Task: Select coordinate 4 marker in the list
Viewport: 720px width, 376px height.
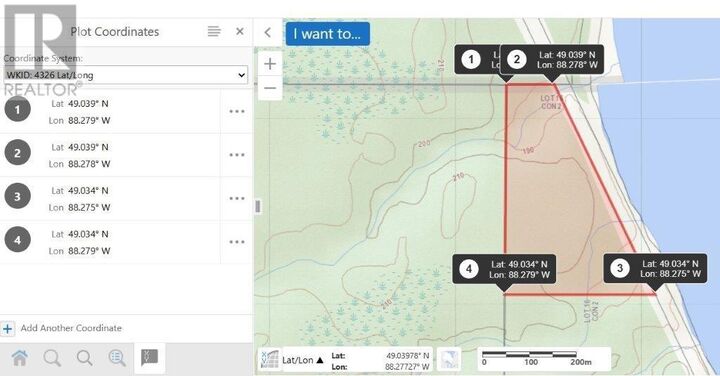Action: [17, 240]
